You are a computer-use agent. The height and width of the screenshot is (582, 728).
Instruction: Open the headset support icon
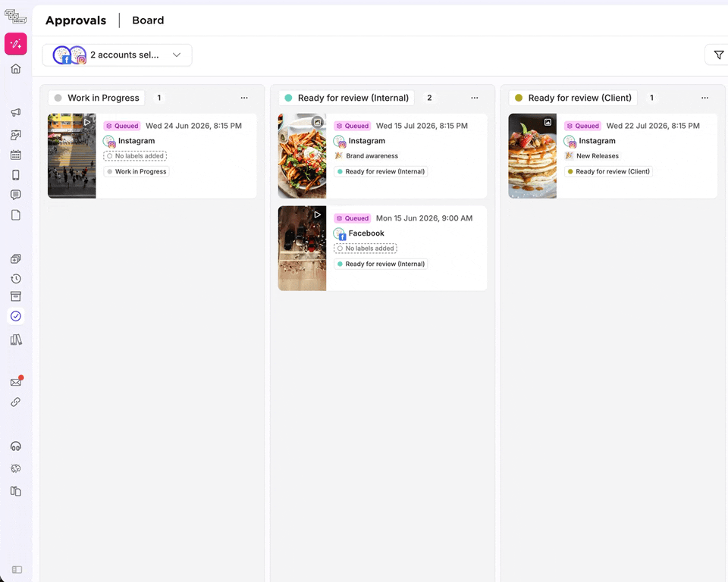(x=16, y=446)
